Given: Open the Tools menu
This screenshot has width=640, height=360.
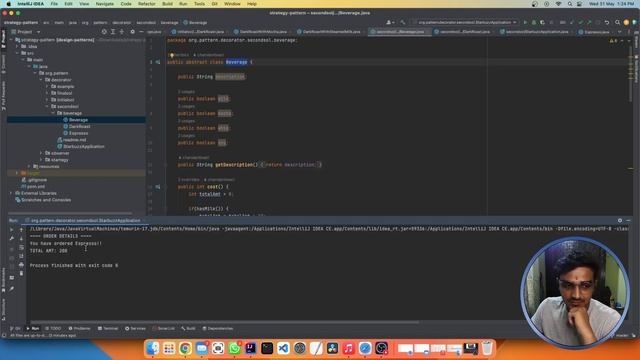Looking at the screenshot, I should (199, 4).
